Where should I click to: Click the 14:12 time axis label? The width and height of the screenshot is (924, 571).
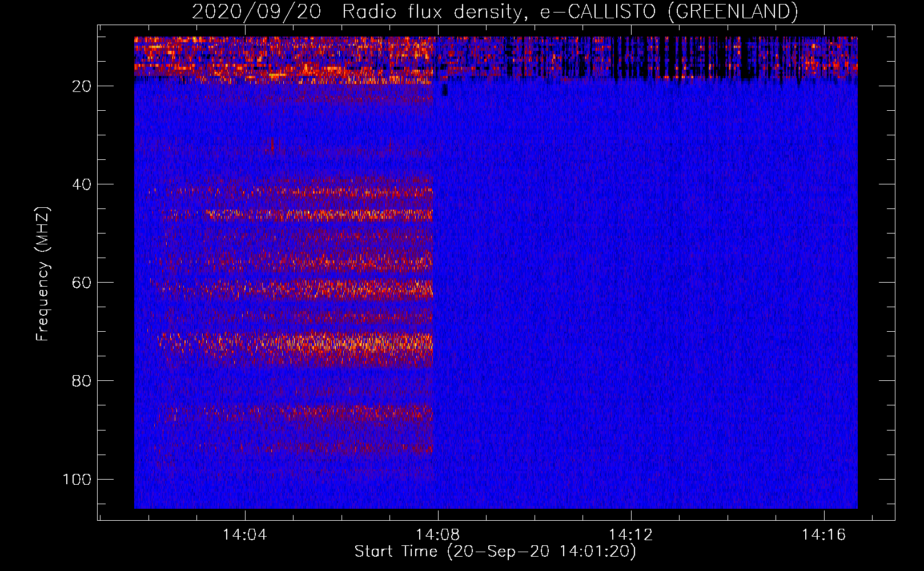coord(631,535)
